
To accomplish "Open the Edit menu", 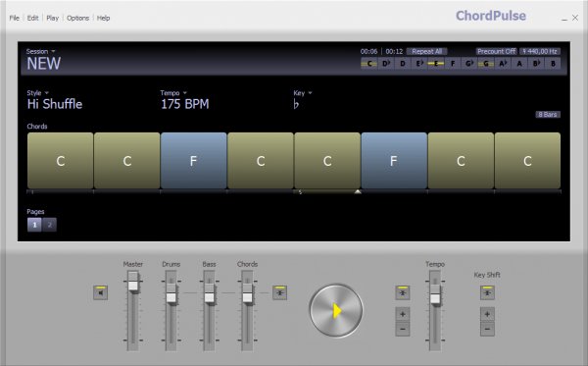I will click(x=32, y=18).
